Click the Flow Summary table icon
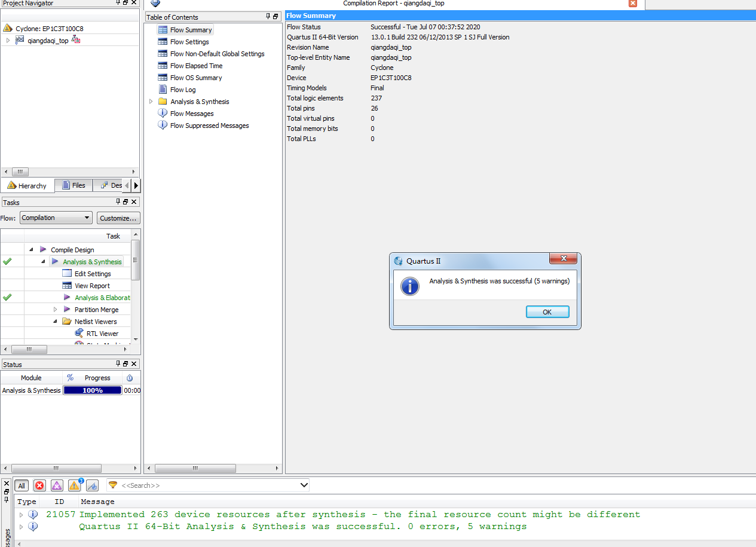 click(163, 29)
